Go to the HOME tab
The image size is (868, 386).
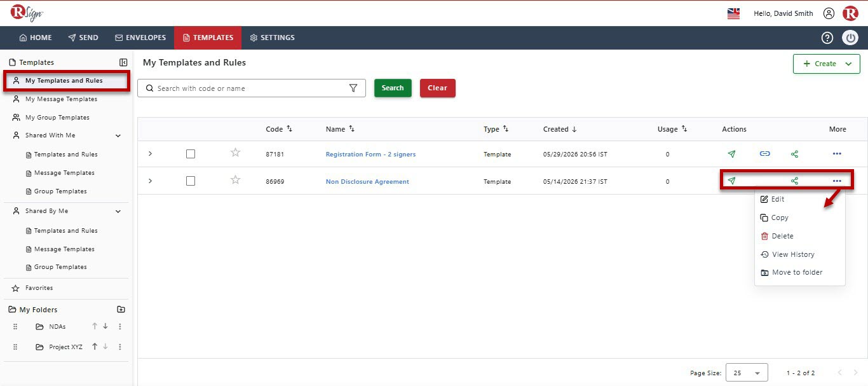pos(36,38)
